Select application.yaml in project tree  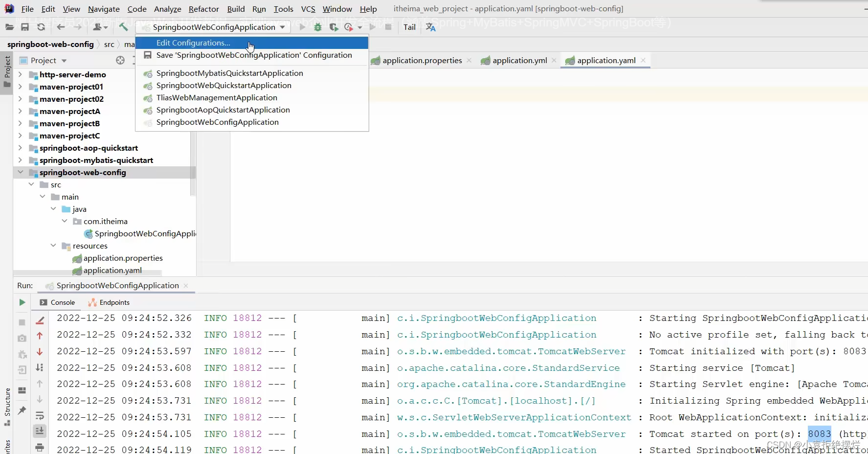[112, 270]
